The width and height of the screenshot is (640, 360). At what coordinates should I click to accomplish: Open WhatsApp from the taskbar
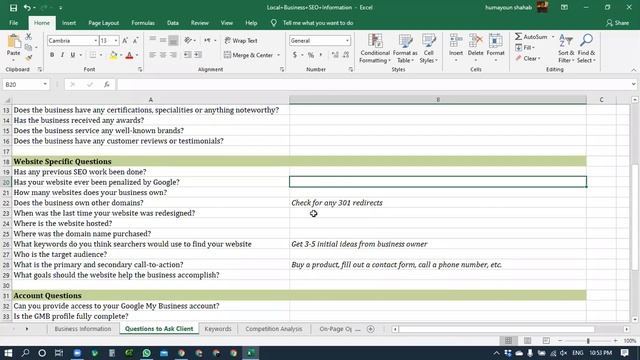pyautogui.click(x=147, y=353)
